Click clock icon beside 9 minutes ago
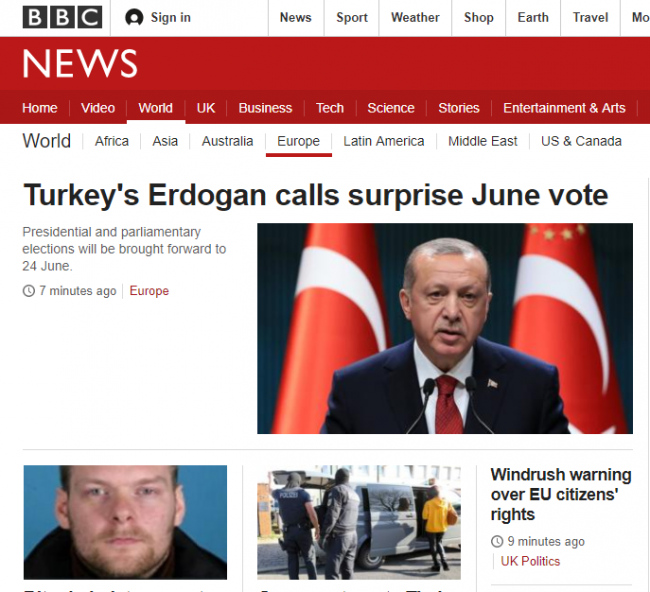This screenshot has width=650, height=592. coord(497,541)
